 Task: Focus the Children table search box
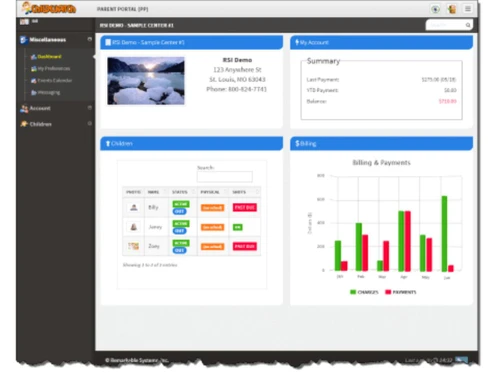coord(225,177)
